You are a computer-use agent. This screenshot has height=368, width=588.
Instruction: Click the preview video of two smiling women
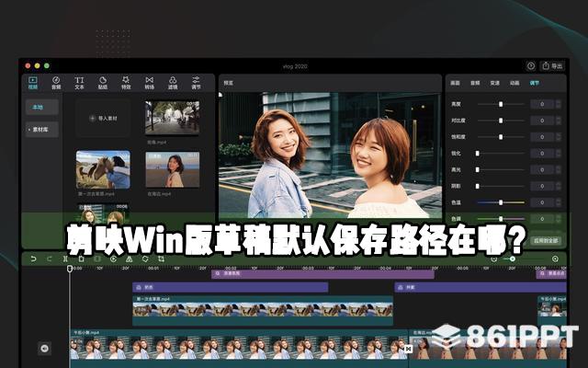[x=330, y=155]
